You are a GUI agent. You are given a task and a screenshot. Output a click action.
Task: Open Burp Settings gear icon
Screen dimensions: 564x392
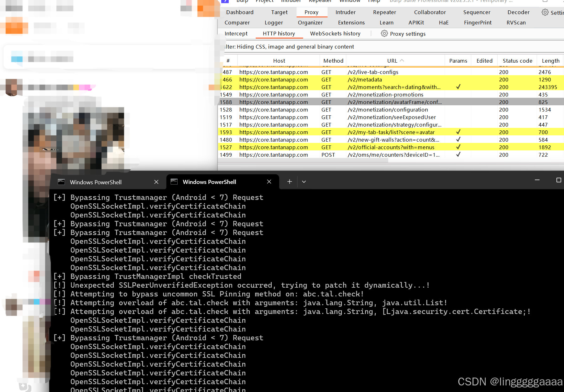[545, 12]
